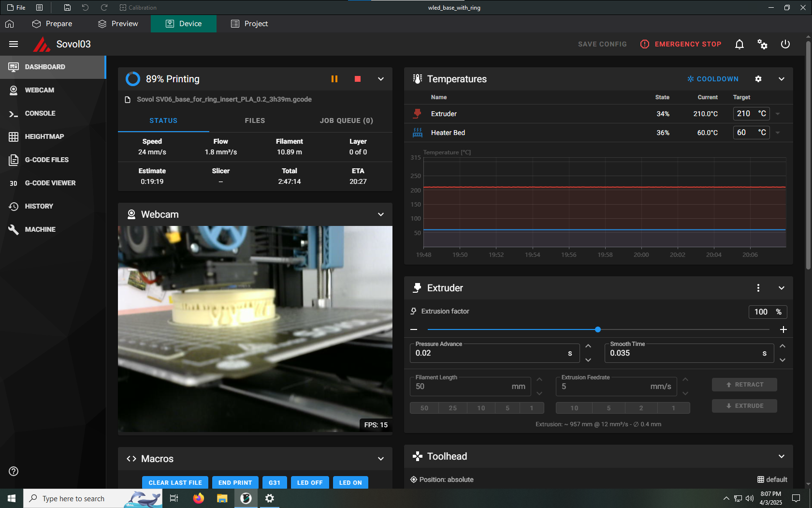Screen dimensions: 812x508
Task: Open temperature panel gear settings
Action: coord(758,79)
